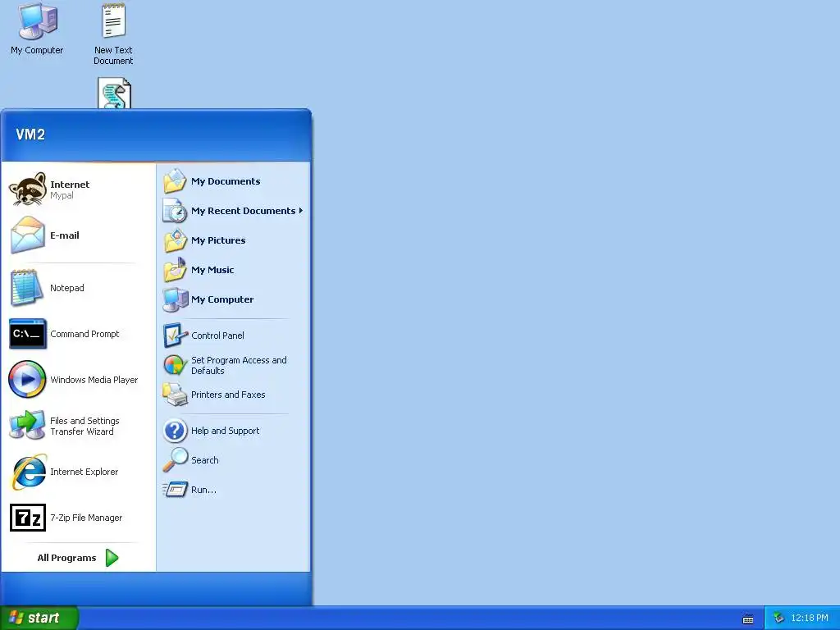Click "7-Zip File Manager" text
Viewport: 840px width, 630px height.
86,518
